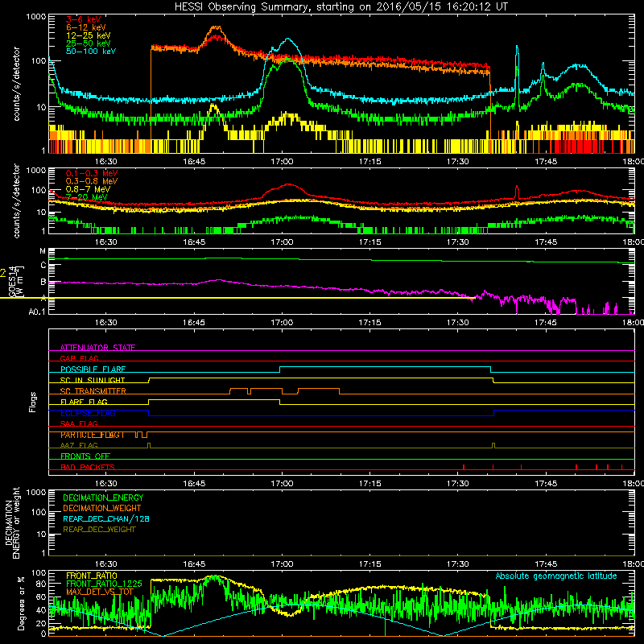Click the bad packets spike near 17:31
The image size is (644, 644).
point(464,467)
